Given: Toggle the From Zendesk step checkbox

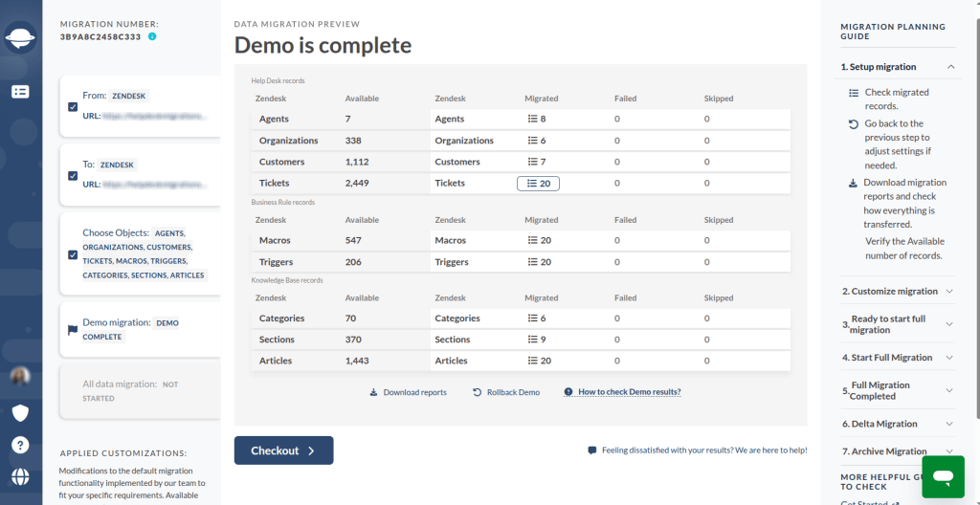Looking at the screenshot, I should [73, 107].
